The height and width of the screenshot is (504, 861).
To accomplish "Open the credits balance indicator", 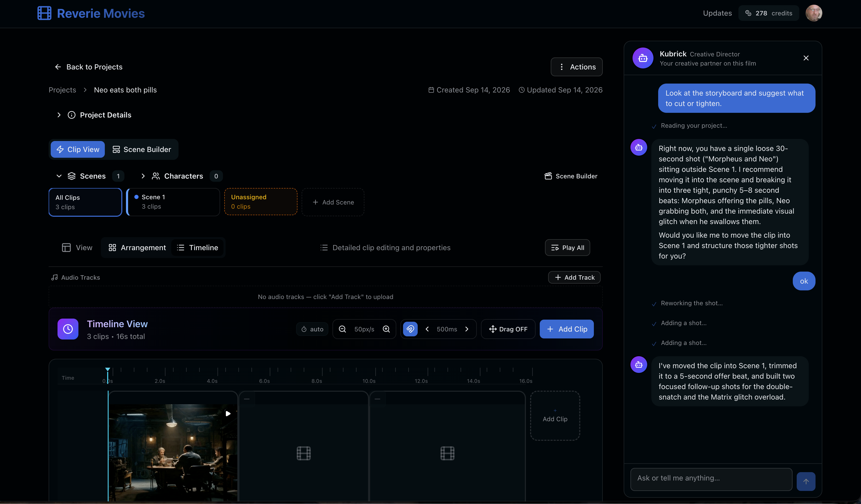I will point(768,13).
